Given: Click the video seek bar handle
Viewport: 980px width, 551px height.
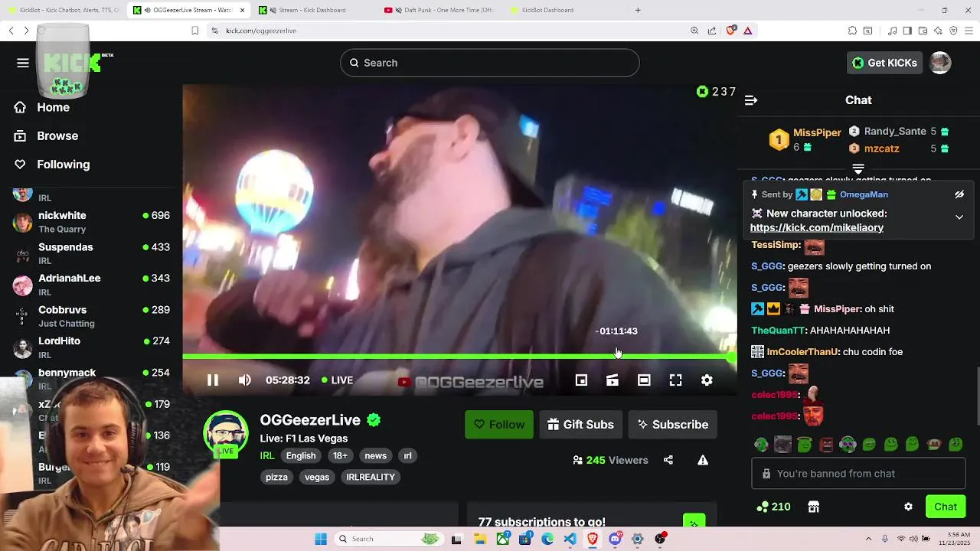Looking at the screenshot, I should coord(731,357).
